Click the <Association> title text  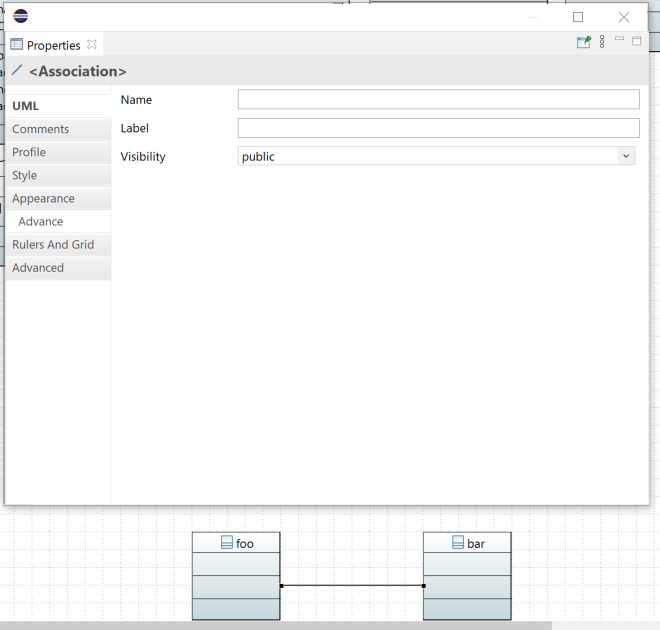click(x=77, y=71)
